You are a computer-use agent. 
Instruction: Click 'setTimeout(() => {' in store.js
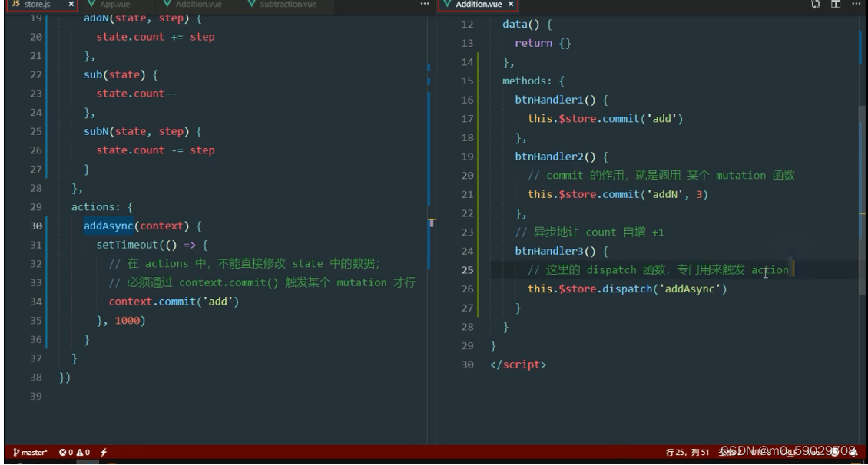point(152,245)
